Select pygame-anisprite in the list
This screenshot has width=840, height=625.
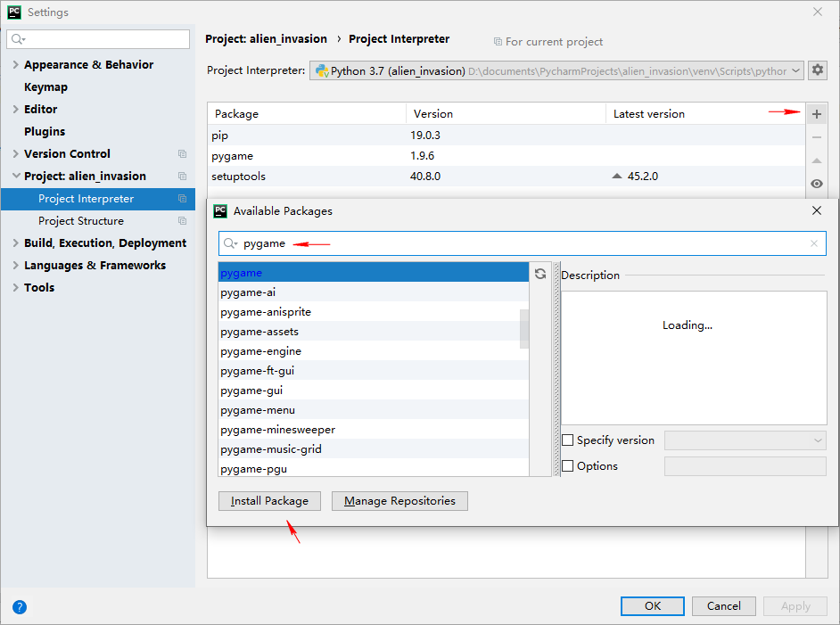click(374, 312)
